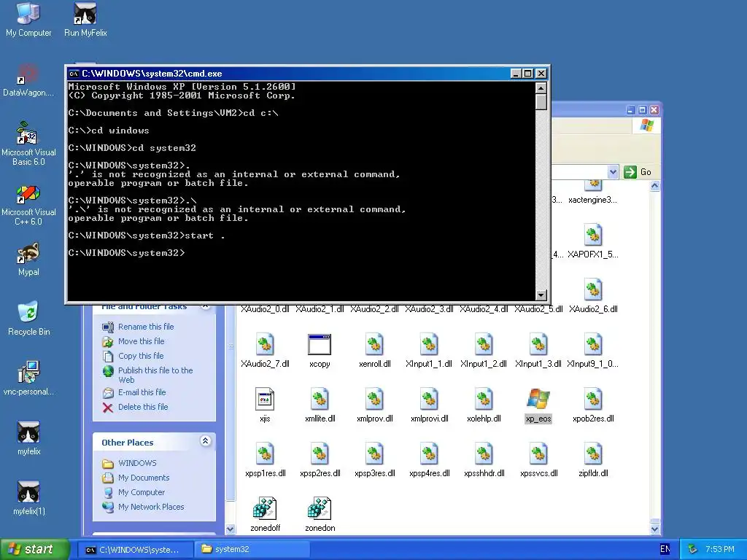The image size is (747, 560).
Task: Launch Microsoft Visual Basic 6.0 shortcut
Action: pos(28,144)
